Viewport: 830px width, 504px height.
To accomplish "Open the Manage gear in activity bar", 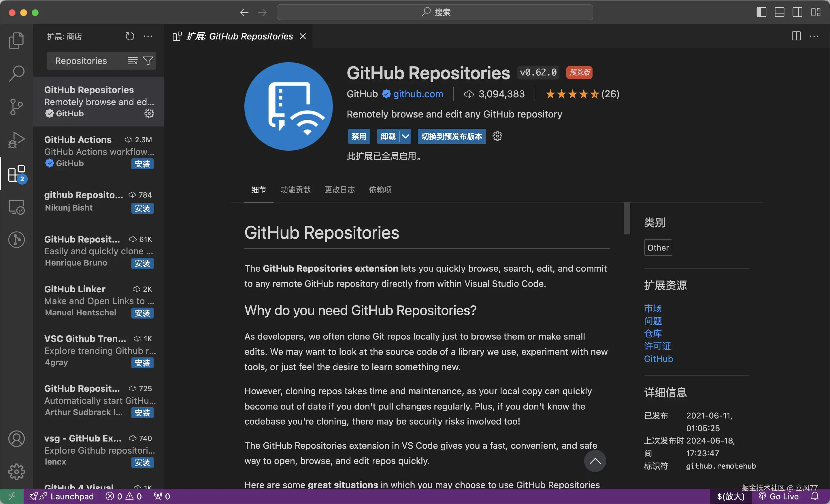I will 16,472.
